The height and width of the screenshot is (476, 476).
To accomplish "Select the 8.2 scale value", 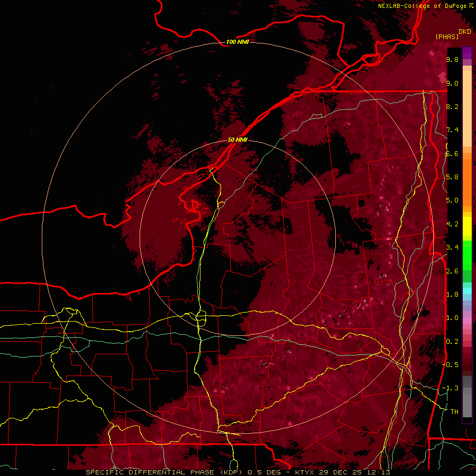I will click(452, 106).
